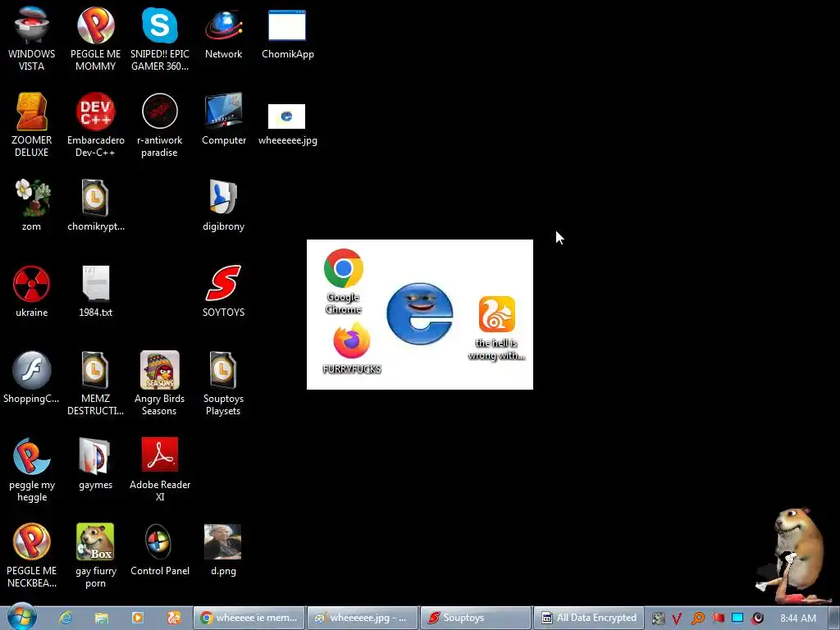Click the Firefox icon in the image
Screen dimensions: 840x630
[x=351, y=340]
